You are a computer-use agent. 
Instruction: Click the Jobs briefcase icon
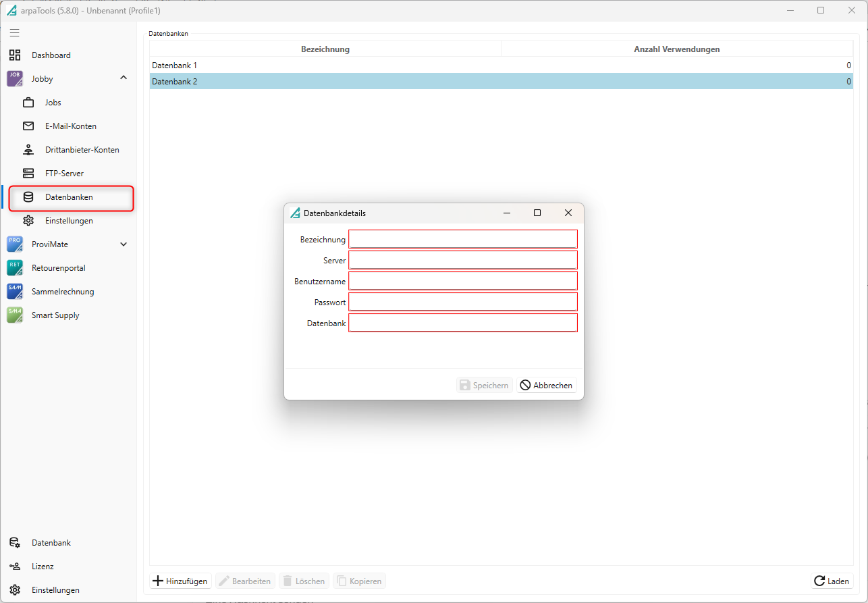coord(28,103)
